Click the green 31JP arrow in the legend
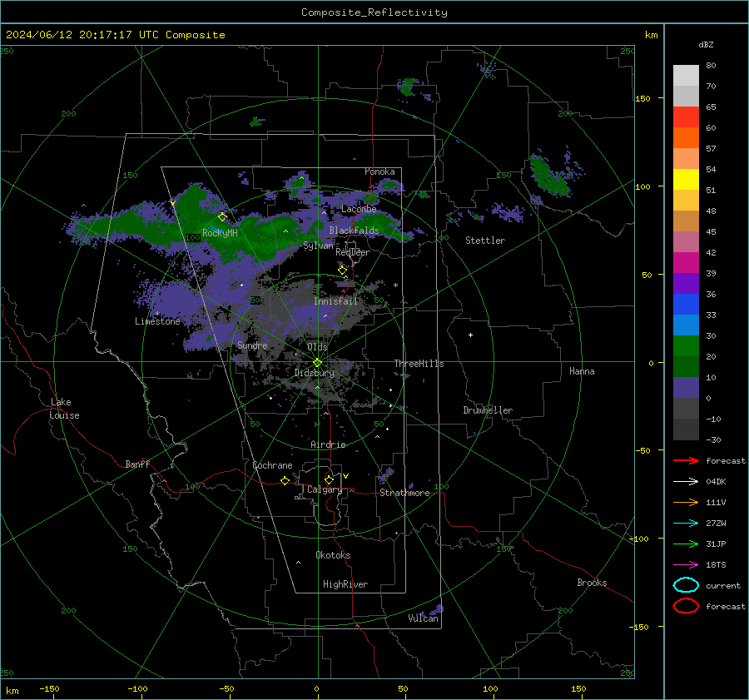The width and height of the screenshot is (749, 700). tap(686, 544)
